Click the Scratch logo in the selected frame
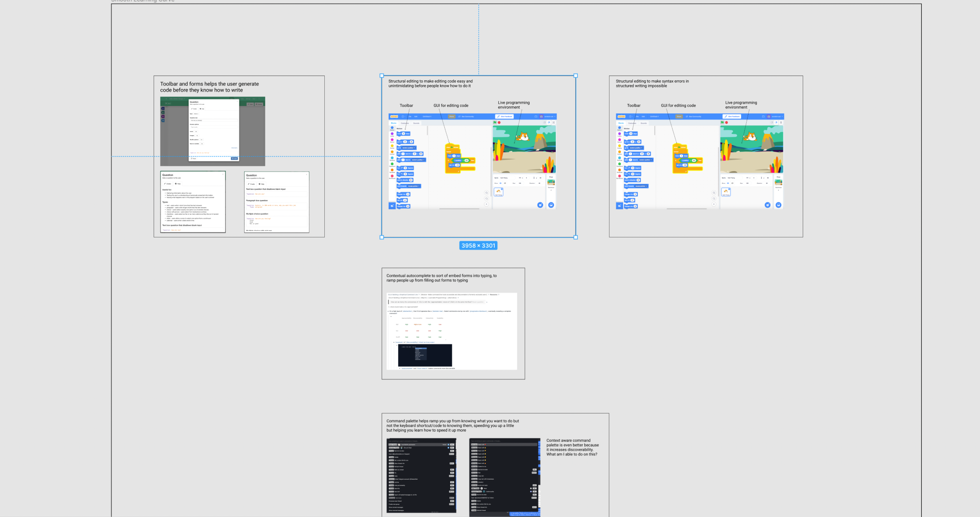This screenshot has height=517, width=980. 394,117
